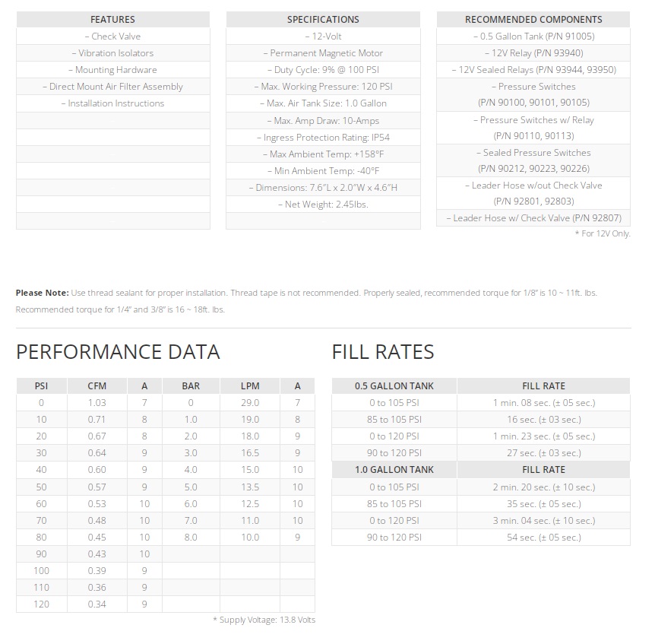Click the Duty Cycle 9% @ 100 PSI row

point(323,70)
